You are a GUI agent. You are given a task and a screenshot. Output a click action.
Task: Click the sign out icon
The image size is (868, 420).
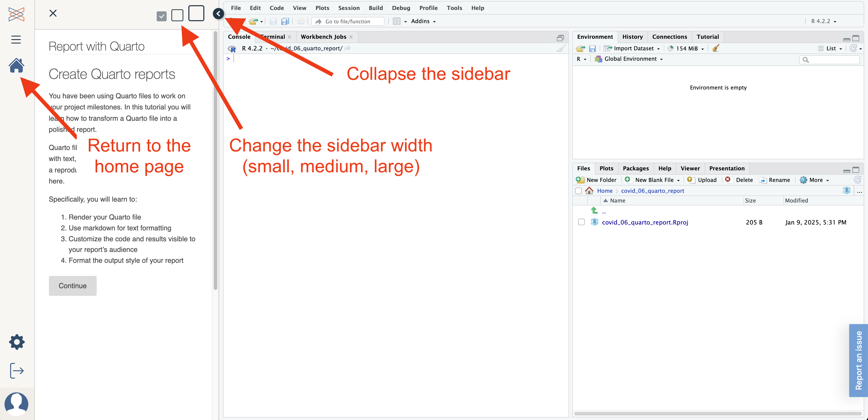tap(17, 370)
